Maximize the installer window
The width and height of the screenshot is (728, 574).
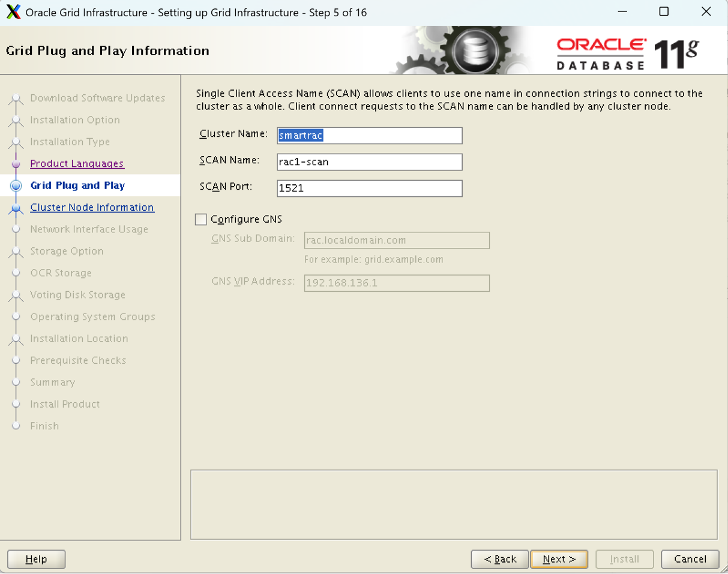(x=664, y=11)
